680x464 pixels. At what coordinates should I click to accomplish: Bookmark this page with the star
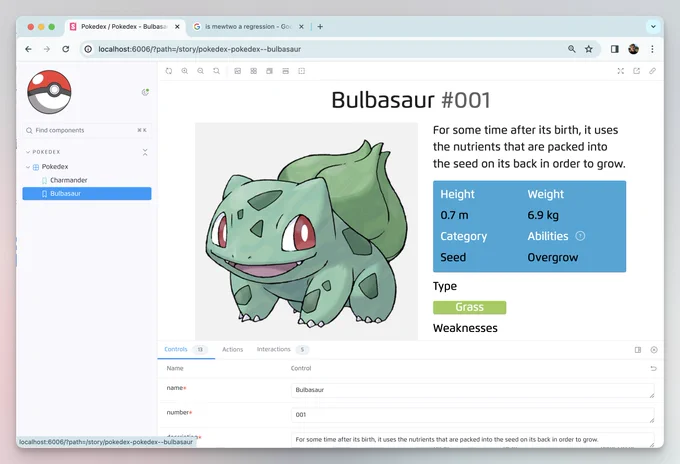[588, 49]
